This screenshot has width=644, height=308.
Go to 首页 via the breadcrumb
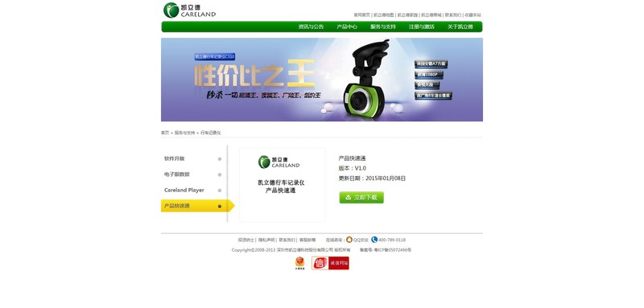[165, 133]
